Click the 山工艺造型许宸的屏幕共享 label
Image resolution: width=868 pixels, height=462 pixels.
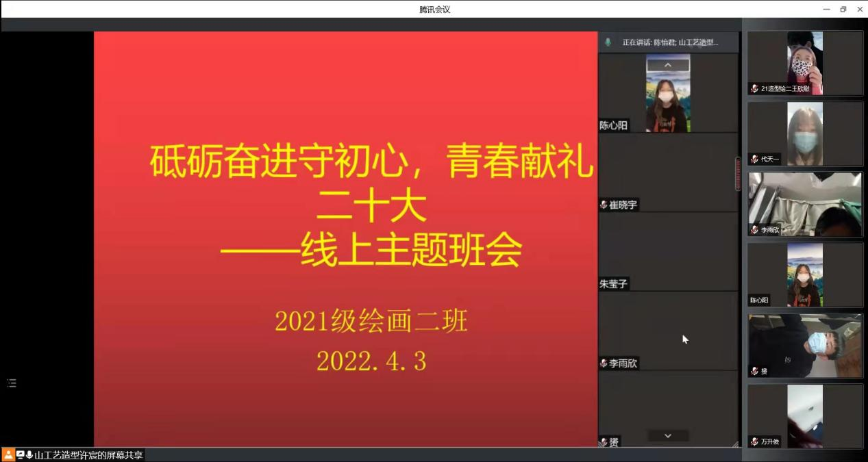coord(89,455)
